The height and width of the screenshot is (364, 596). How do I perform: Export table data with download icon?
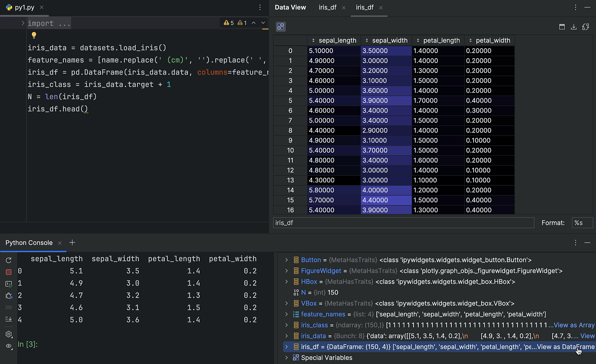574,27
